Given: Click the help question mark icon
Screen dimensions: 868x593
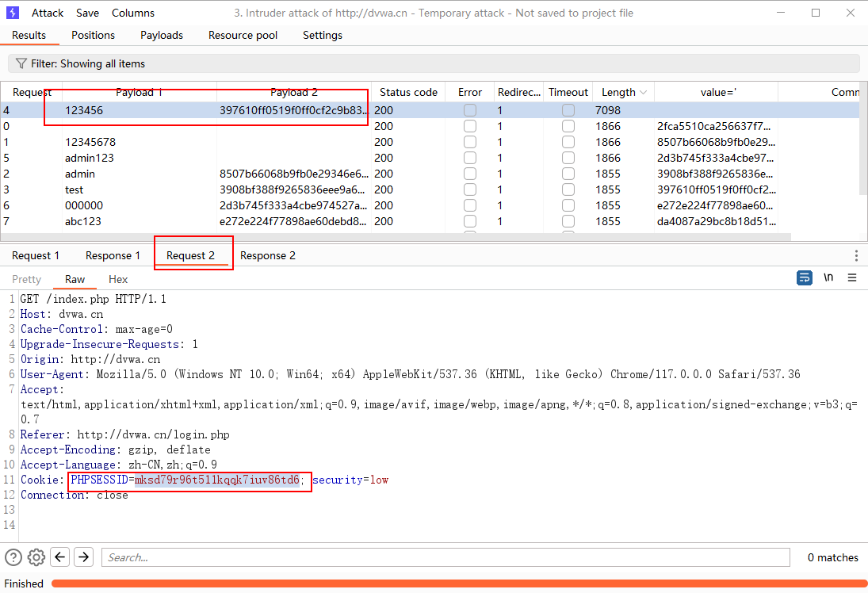Looking at the screenshot, I should [x=13, y=557].
